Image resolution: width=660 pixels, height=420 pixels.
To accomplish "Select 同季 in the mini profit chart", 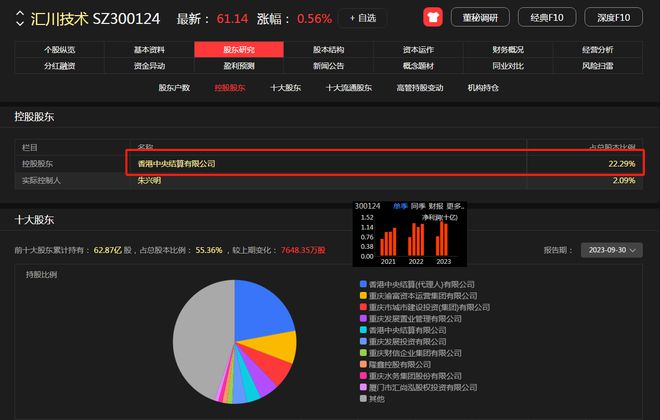I will (418, 206).
